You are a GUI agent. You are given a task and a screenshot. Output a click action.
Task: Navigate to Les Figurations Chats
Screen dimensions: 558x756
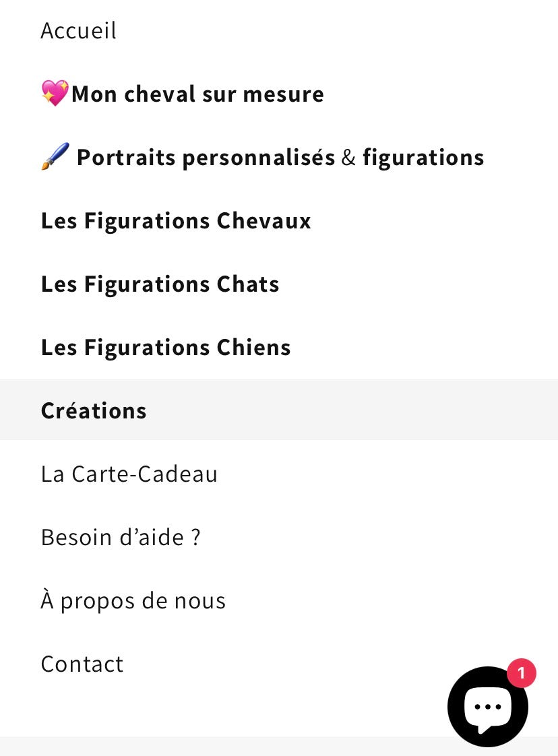(x=160, y=284)
